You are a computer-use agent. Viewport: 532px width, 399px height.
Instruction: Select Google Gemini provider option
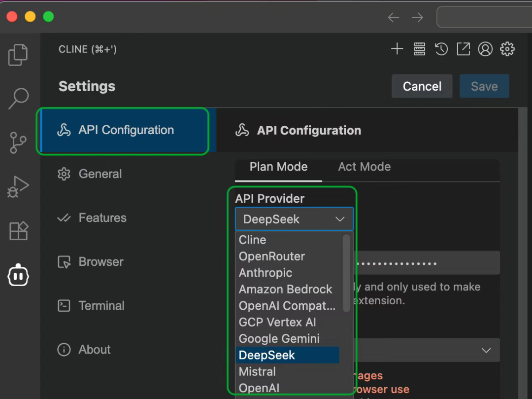coord(279,339)
